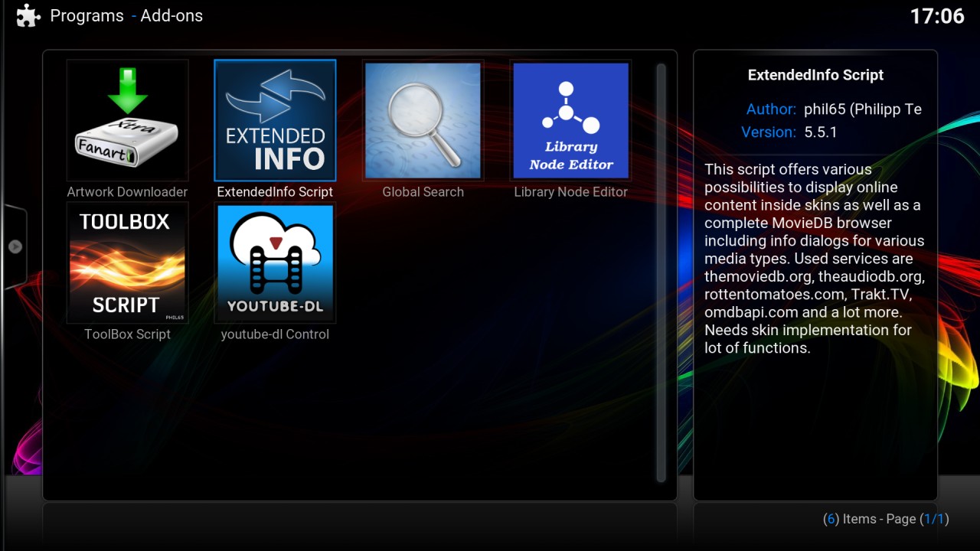Expand the side menu arrow tab
Viewport: 980px width, 551px height.
(15, 246)
